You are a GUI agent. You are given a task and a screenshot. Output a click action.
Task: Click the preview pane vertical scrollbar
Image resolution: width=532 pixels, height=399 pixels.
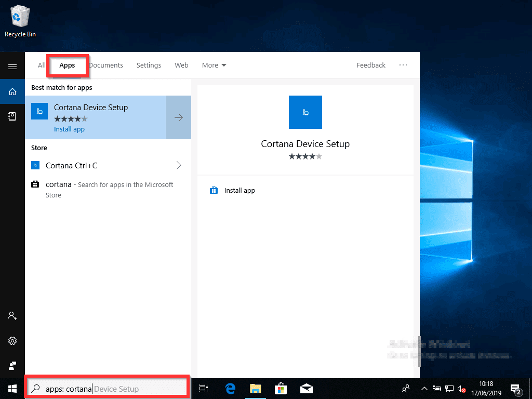tap(420, 351)
